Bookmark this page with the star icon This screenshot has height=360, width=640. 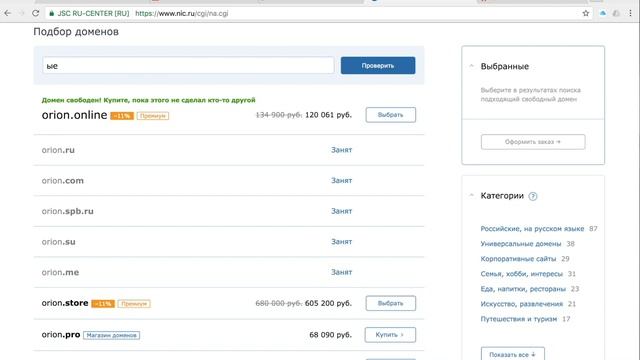586,13
